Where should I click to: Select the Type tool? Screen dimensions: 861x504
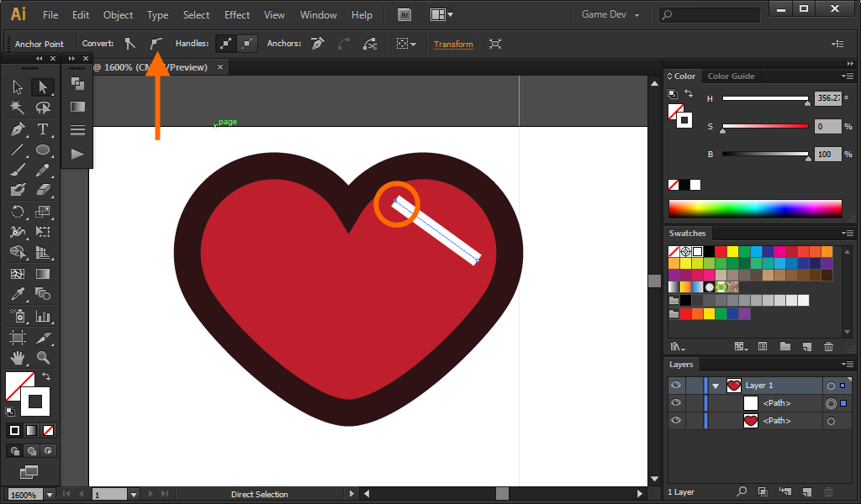point(43,129)
